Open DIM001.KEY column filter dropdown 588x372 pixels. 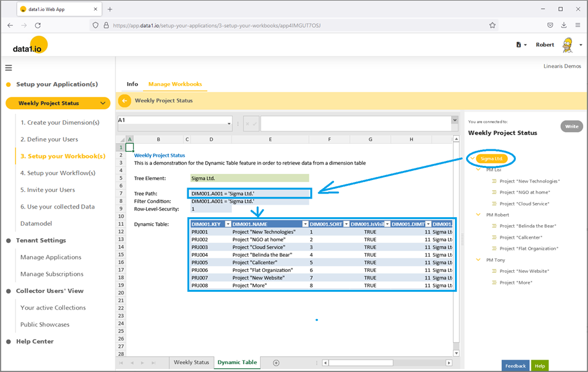pyautogui.click(x=227, y=224)
